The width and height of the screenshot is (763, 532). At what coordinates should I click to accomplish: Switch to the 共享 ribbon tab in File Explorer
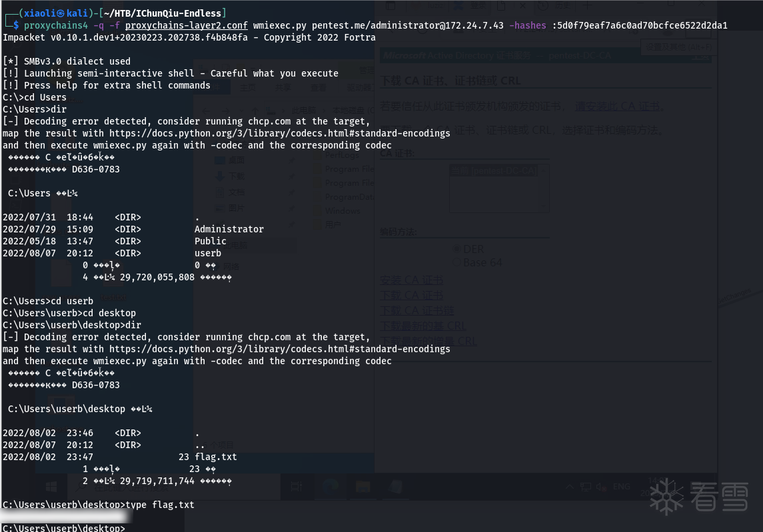(283, 87)
